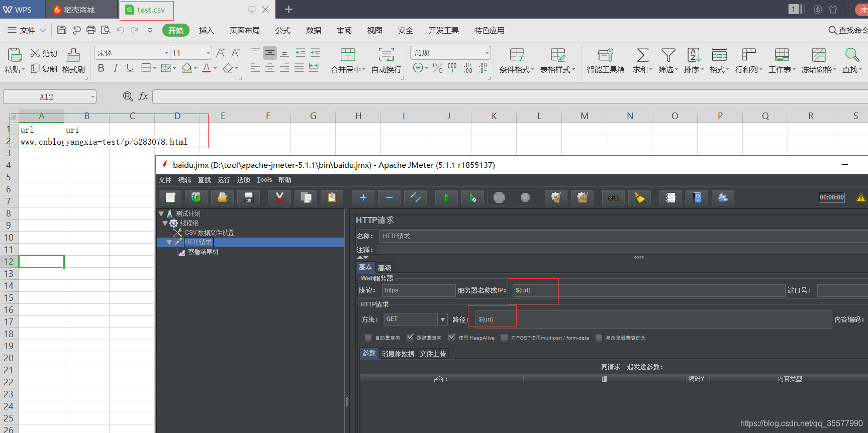The height and width of the screenshot is (433, 868).
Task: Open the JMeter Function helper list icon
Action: (x=670, y=197)
